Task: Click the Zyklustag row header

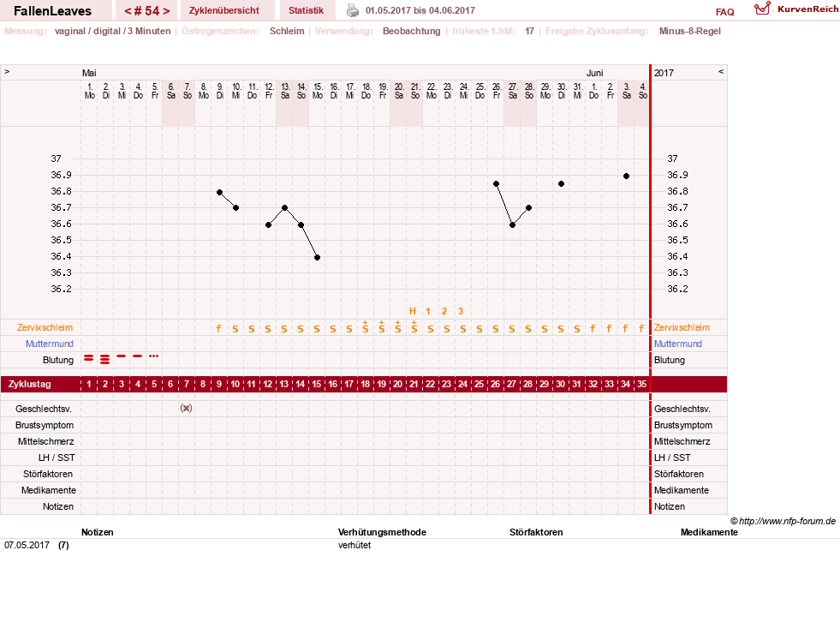Action: (x=29, y=385)
